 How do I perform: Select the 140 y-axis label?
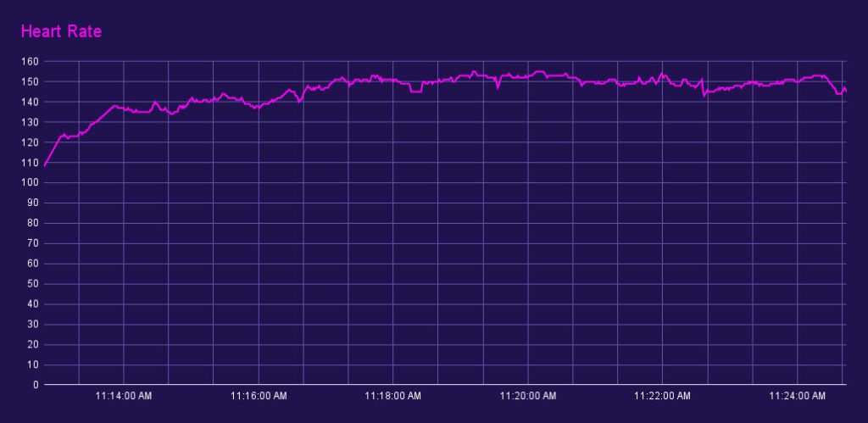31,102
